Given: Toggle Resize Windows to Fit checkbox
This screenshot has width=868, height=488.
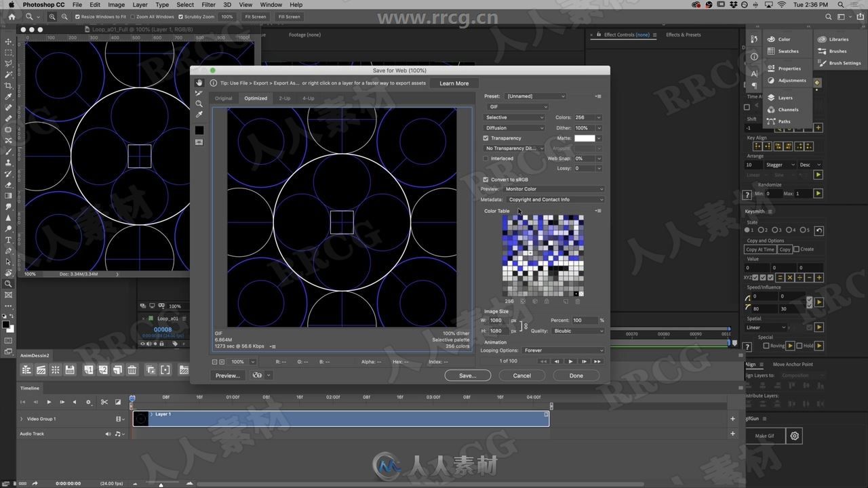Looking at the screenshot, I should pyautogui.click(x=77, y=16).
